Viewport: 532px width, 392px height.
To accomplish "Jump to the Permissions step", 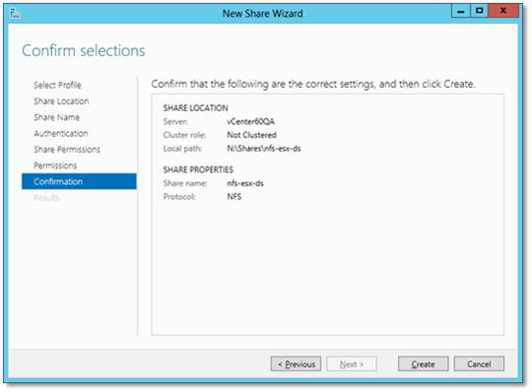I will pyautogui.click(x=55, y=165).
